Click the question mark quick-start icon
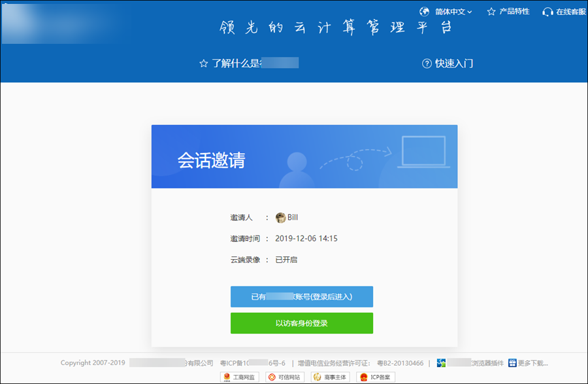The height and width of the screenshot is (384, 588). 427,63
